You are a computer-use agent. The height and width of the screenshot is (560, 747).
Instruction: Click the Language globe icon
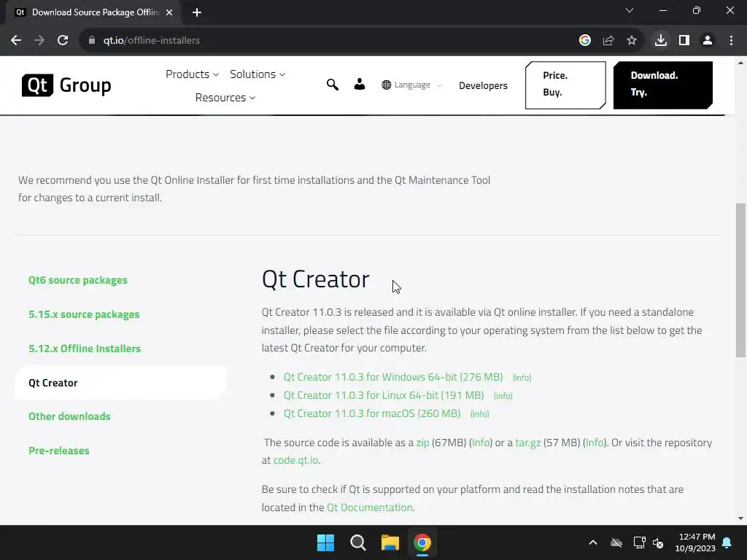tap(387, 85)
